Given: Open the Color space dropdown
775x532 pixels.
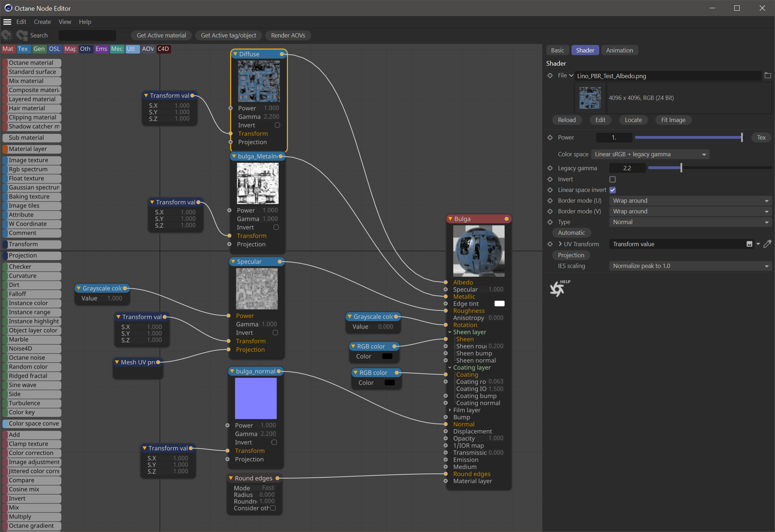Looking at the screenshot, I should [x=650, y=154].
